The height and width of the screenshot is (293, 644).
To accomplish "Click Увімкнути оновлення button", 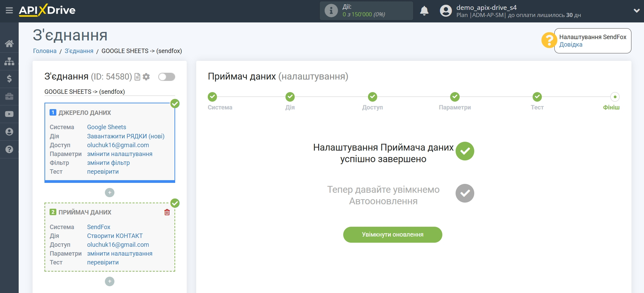I will tap(392, 235).
